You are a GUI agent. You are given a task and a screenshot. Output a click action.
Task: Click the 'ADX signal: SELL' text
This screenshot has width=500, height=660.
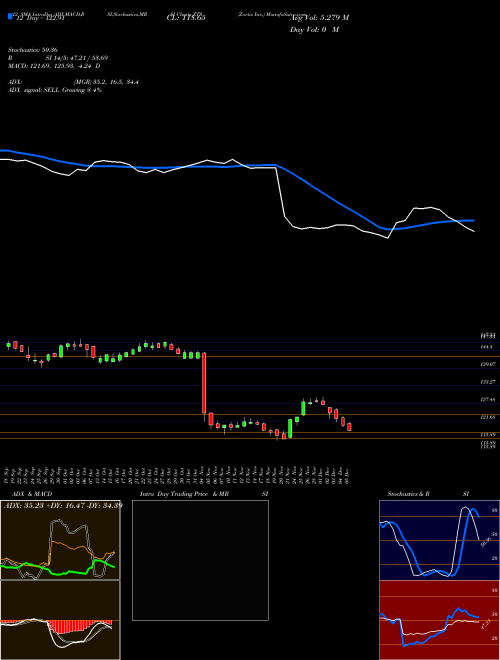[34, 90]
